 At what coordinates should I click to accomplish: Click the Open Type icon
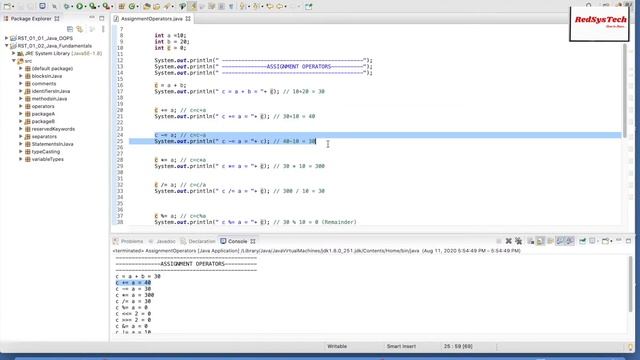click(x=147, y=6)
